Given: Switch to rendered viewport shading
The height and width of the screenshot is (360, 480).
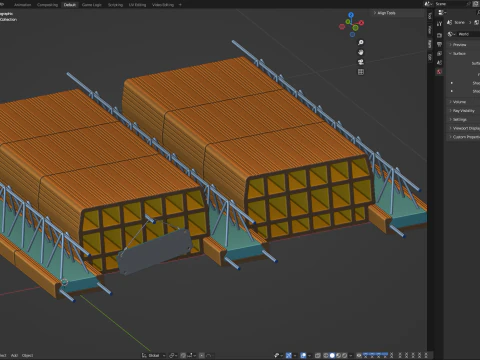Looking at the screenshot, I should pos(344,355).
